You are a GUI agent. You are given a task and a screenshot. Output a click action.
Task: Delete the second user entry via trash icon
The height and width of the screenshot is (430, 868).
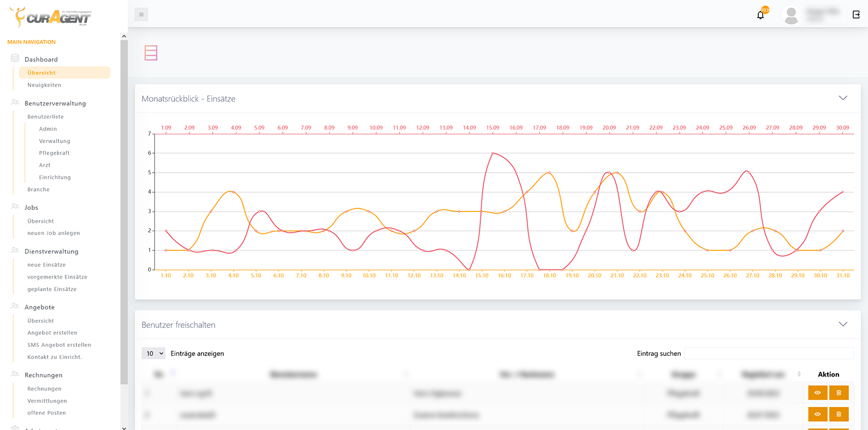point(839,415)
